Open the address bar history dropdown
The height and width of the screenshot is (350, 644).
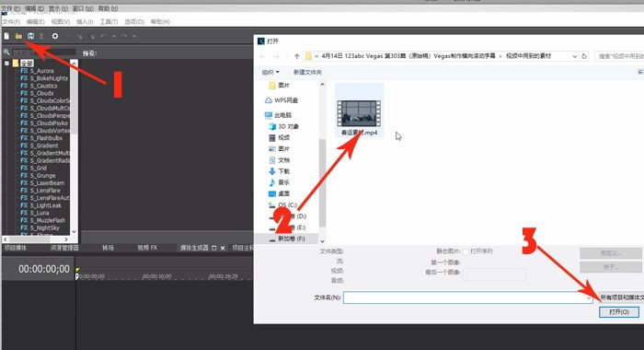tap(575, 56)
